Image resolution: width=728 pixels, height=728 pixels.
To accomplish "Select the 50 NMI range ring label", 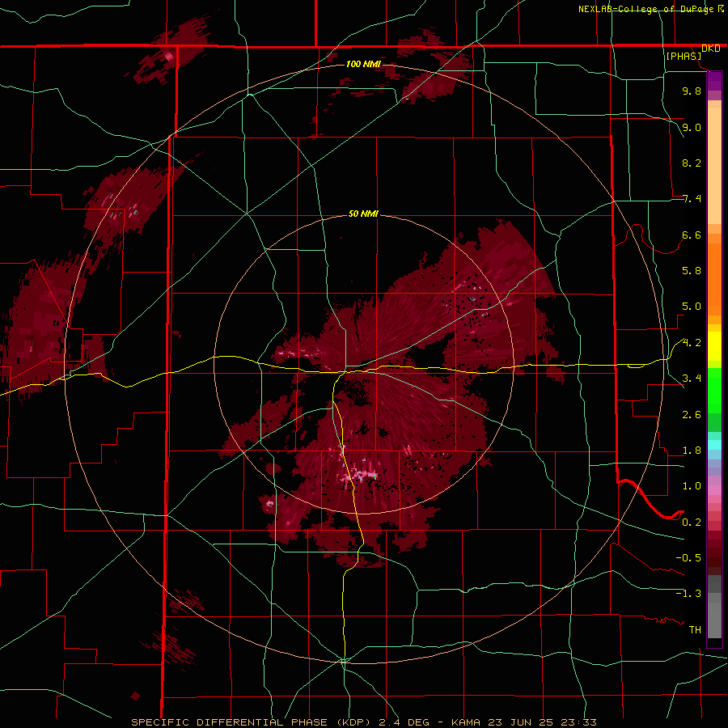I will [x=363, y=214].
